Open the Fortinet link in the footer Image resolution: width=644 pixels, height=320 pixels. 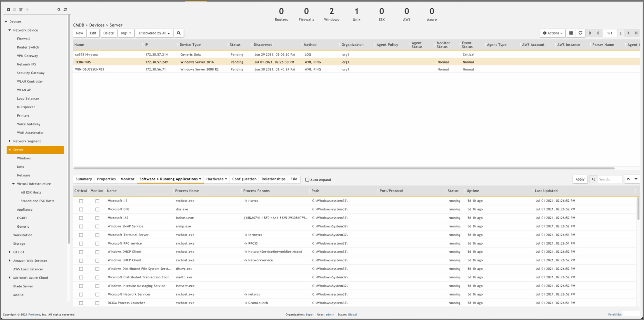34,315
